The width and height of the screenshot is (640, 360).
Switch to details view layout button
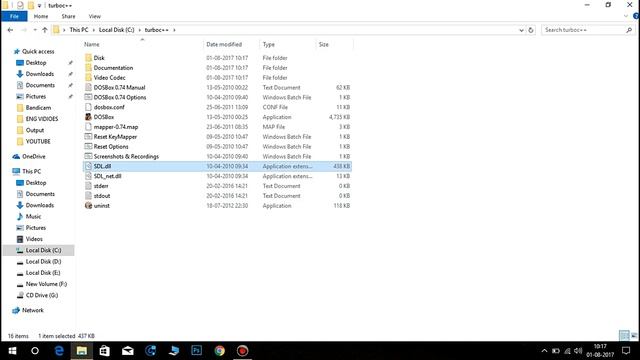[x=624, y=336]
